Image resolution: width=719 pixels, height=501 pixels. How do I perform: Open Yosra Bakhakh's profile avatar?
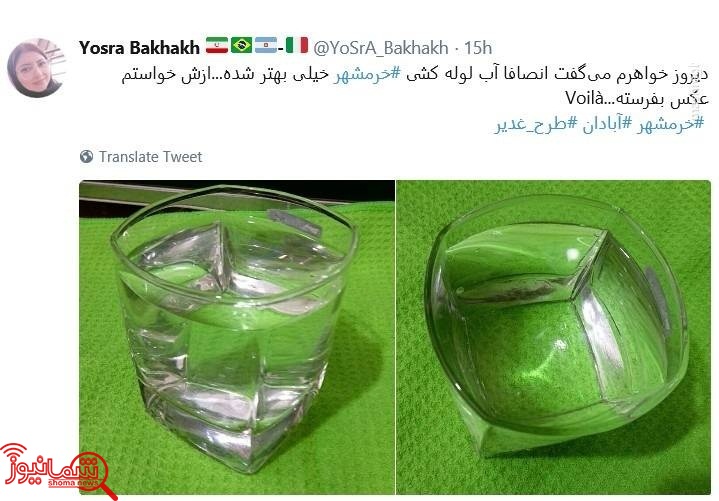coord(37,68)
